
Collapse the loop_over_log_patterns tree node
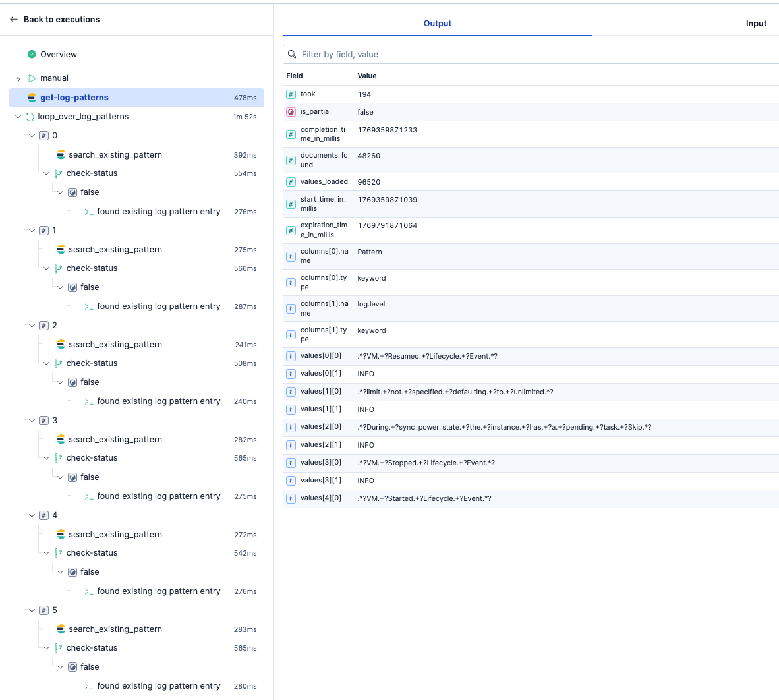[x=18, y=117]
